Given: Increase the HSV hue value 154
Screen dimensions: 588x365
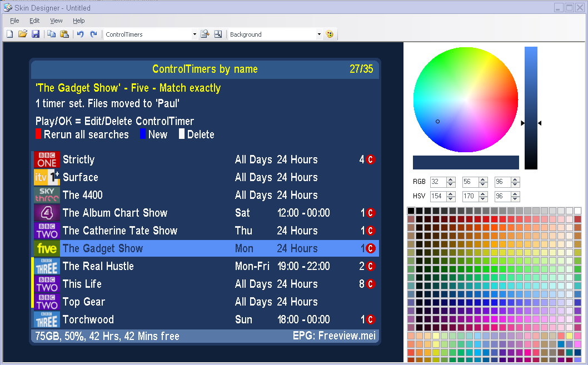Looking at the screenshot, I should click(451, 194).
